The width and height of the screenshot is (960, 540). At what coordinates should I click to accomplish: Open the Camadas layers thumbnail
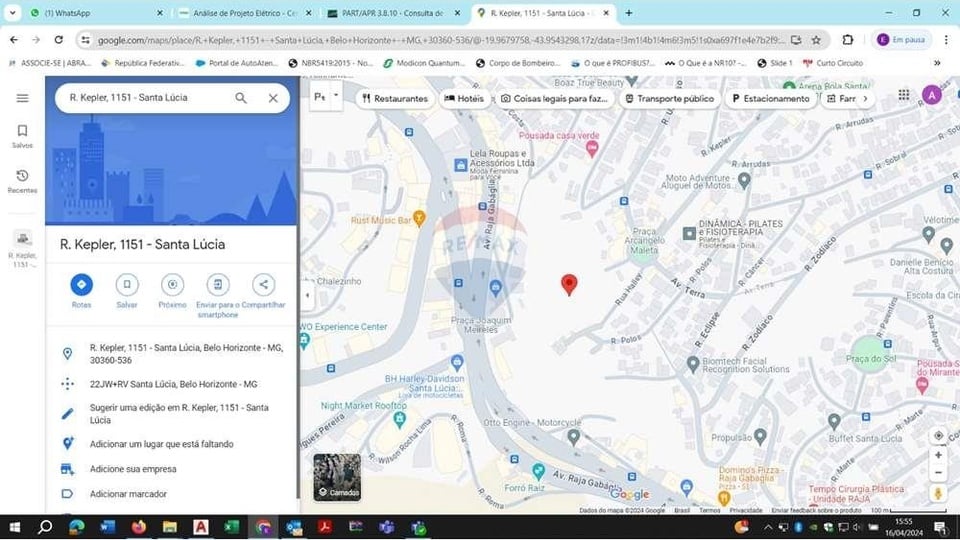pos(337,477)
